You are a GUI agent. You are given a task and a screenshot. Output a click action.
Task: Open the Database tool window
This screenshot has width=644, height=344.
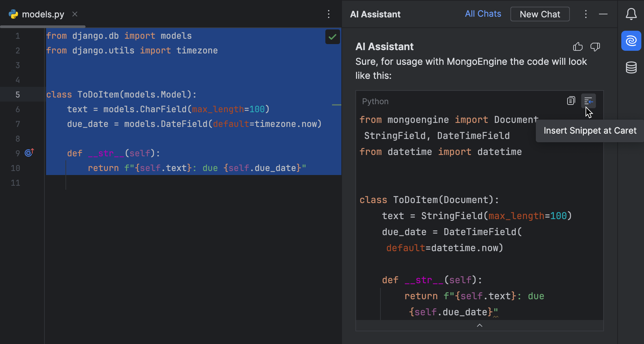pos(631,67)
